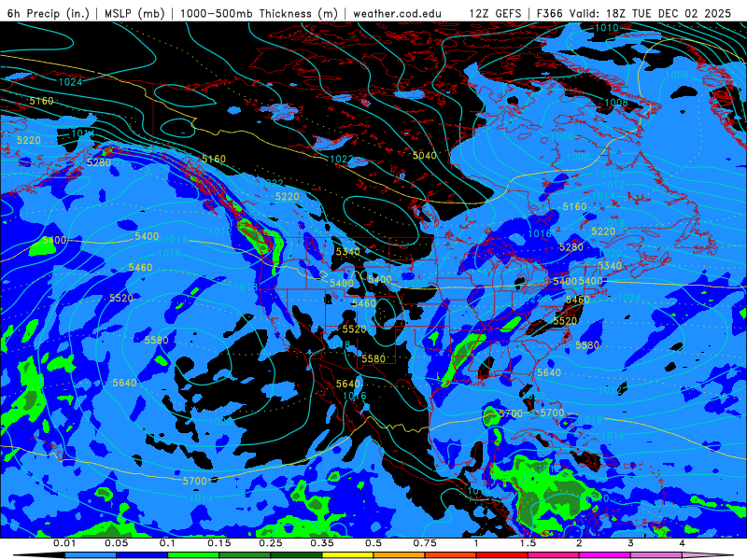Click the 0.01 value on the precipitation scale
This screenshot has height=560, width=747.
[x=64, y=543]
